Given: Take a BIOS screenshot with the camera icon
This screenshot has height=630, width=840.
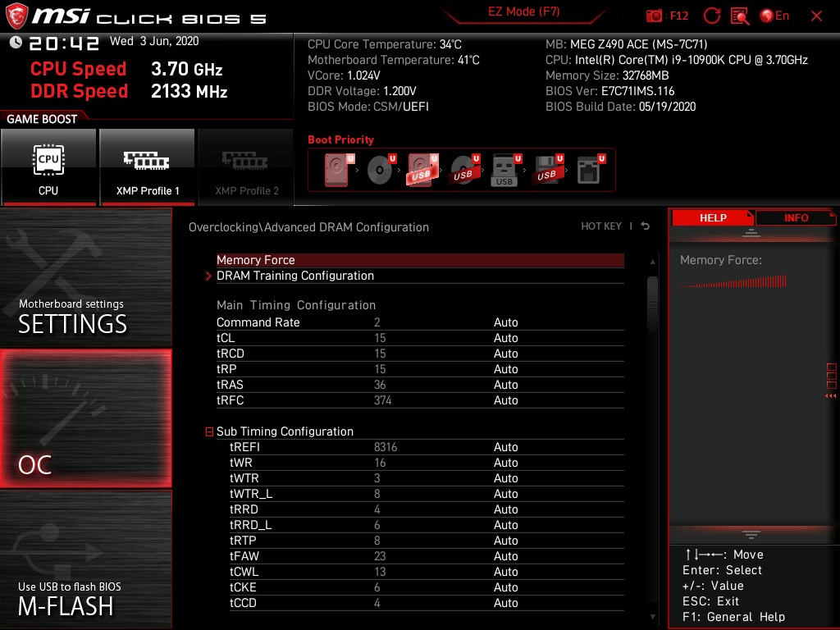Looking at the screenshot, I should click(x=654, y=16).
